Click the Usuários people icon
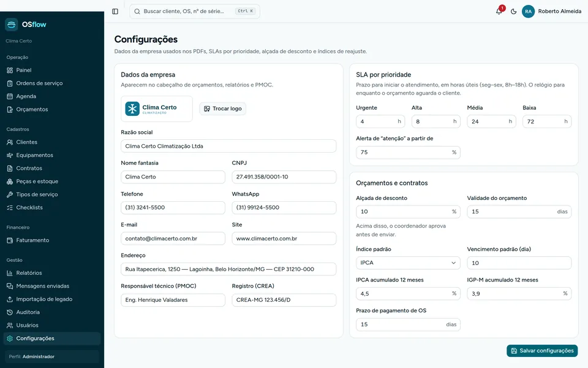Image resolution: width=588 pixels, height=368 pixels. pyautogui.click(x=10, y=326)
